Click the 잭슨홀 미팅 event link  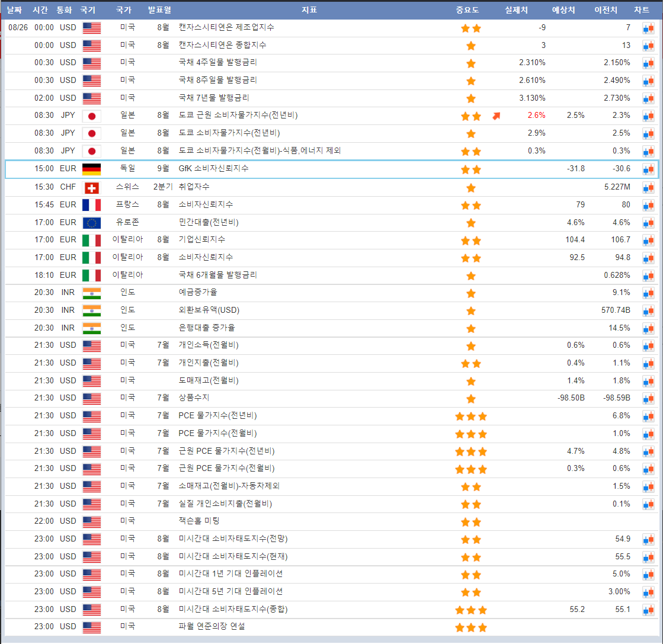[x=199, y=521]
